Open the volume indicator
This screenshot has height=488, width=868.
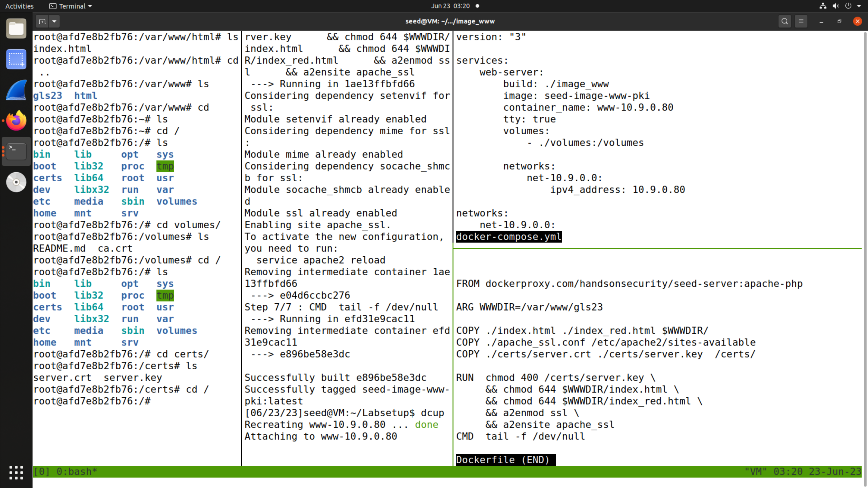pos(836,6)
